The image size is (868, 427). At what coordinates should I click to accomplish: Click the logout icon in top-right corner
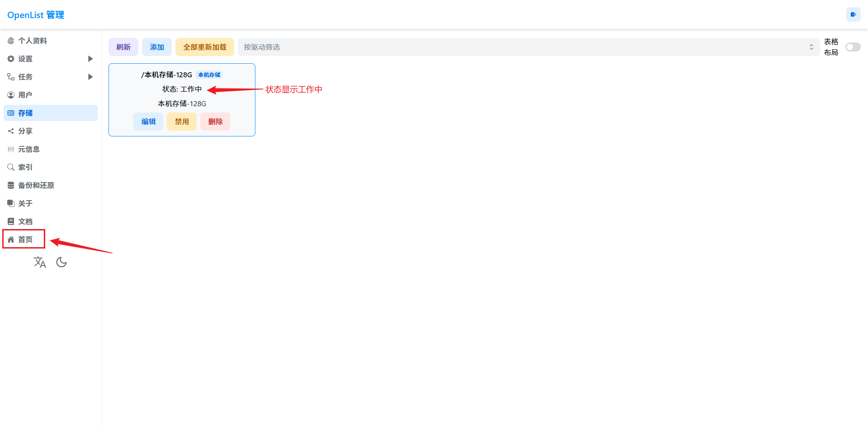click(853, 14)
